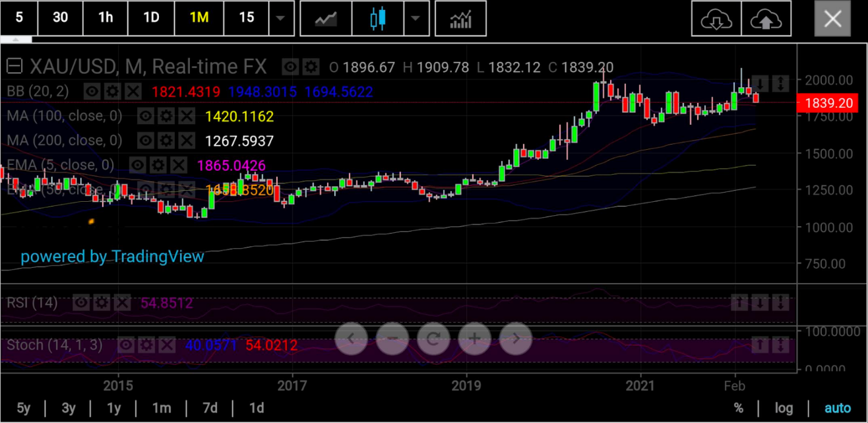Select the candlestick chart style icon
This screenshot has height=423, width=868.
tap(378, 18)
